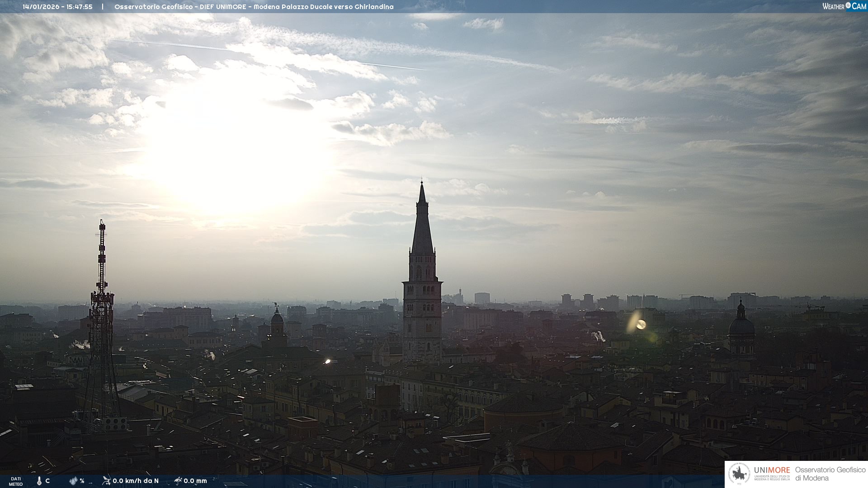Click the DATI METEO label

[15, 481]
